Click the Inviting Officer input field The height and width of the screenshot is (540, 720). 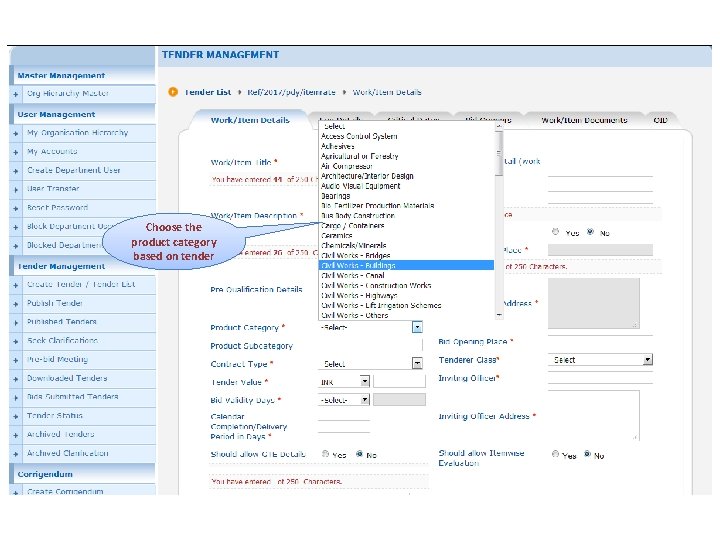[x=600, y=377]
